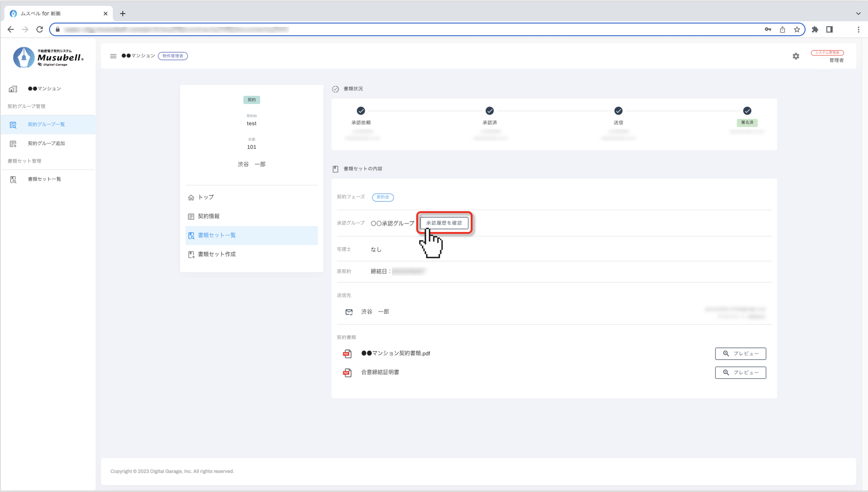Open the browser tab list chevron

tap(858, 14)
